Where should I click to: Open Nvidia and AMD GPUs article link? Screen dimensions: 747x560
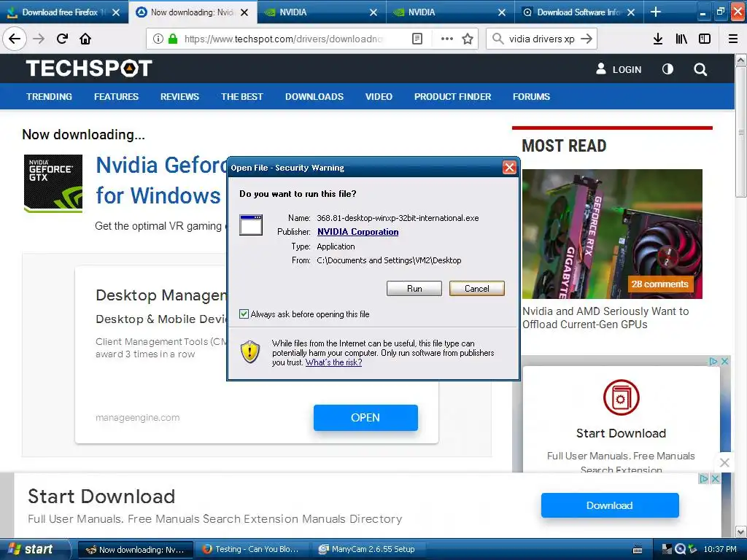(x=605, y=318)
